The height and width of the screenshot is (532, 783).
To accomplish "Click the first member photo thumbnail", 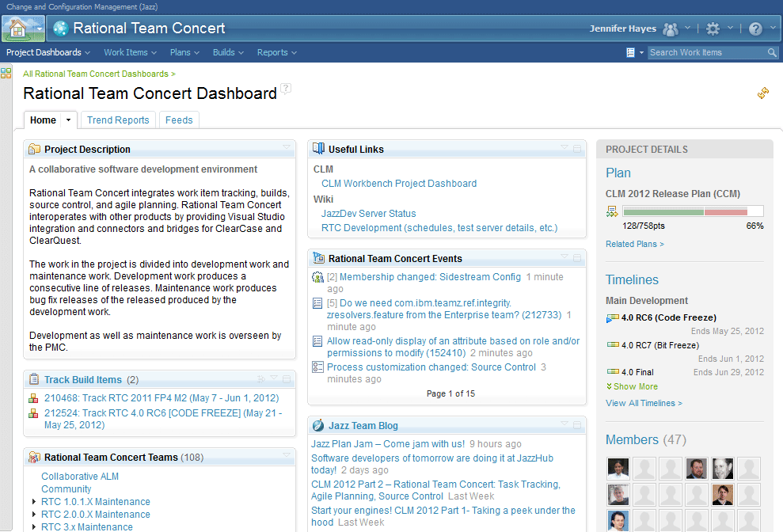I will point(618,469).
